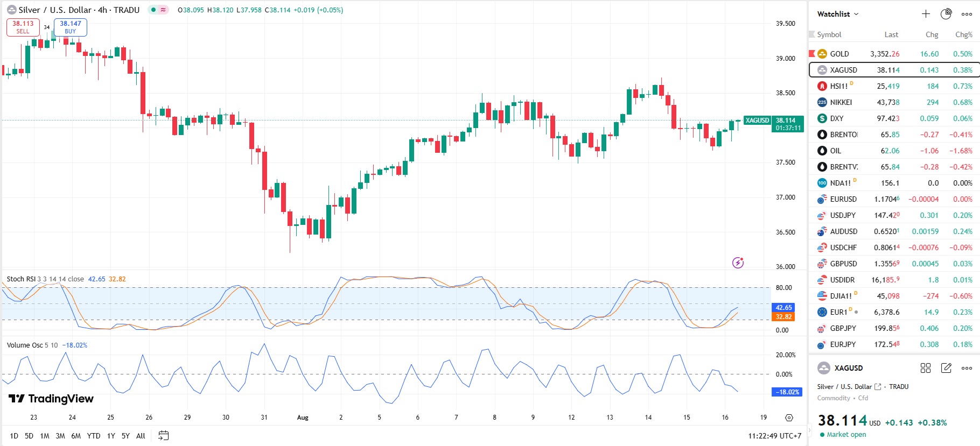Screen dimensions: 980x446
Task: Click the SELL 38.113 button
Action: 23,27
